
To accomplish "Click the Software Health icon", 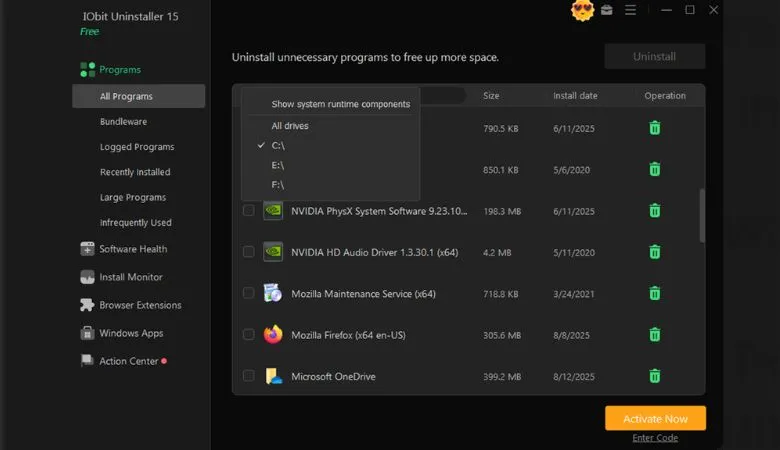I will click(87, 249).
